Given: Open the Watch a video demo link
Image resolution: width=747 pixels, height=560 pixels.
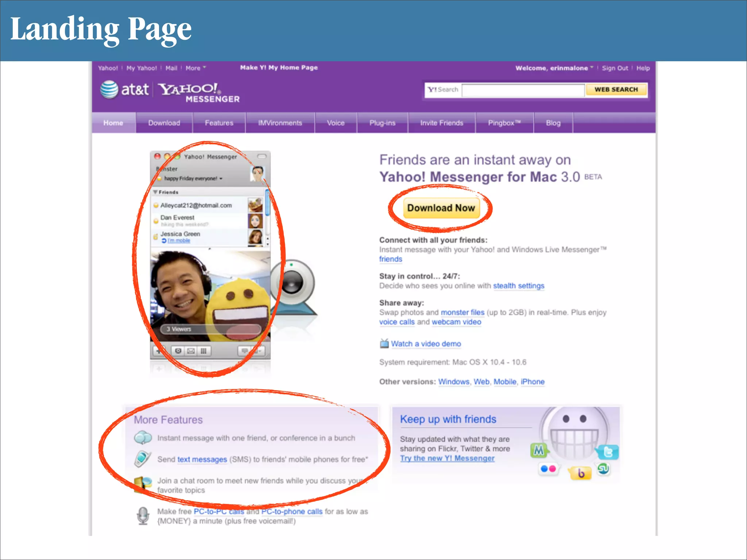Looking at the screenshot, I should point(426,344).
